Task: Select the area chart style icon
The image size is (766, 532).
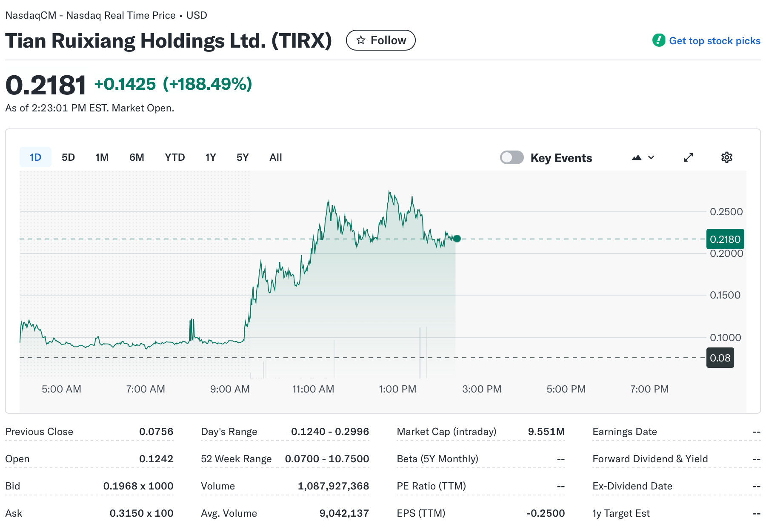Action: click(x=637, y=157)
